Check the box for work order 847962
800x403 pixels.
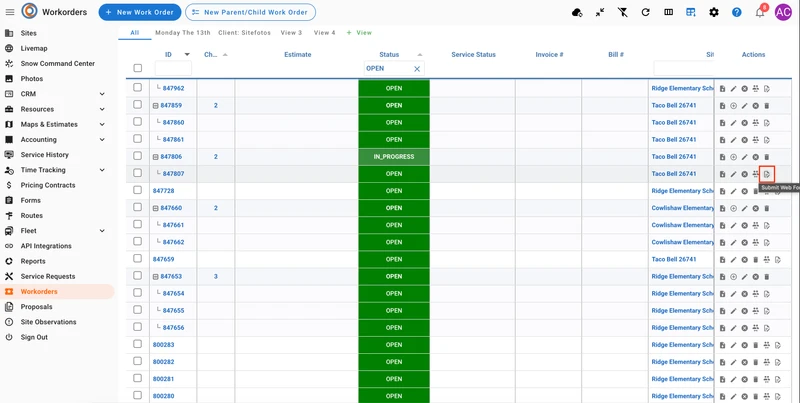pos(138,87)
